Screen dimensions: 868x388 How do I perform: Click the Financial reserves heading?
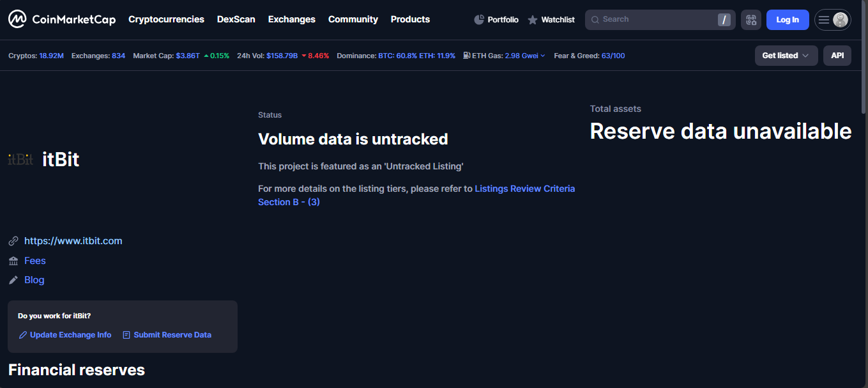coord(77,369)
